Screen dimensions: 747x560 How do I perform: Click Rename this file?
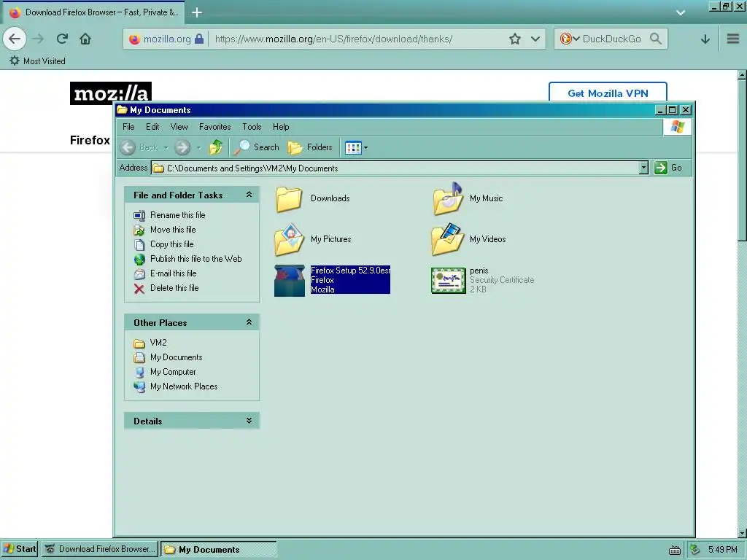[178, 215]
